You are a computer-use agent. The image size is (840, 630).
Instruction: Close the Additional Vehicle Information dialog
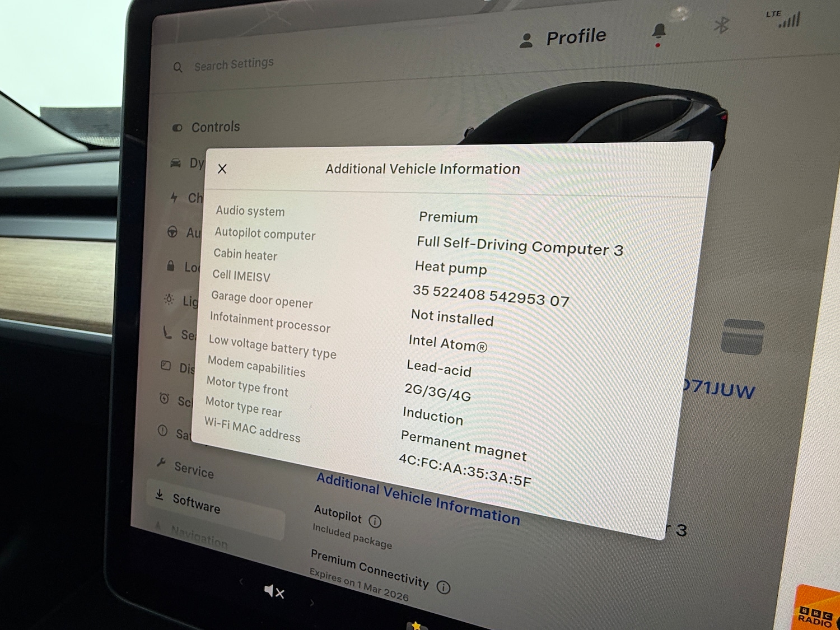(222, 169)
